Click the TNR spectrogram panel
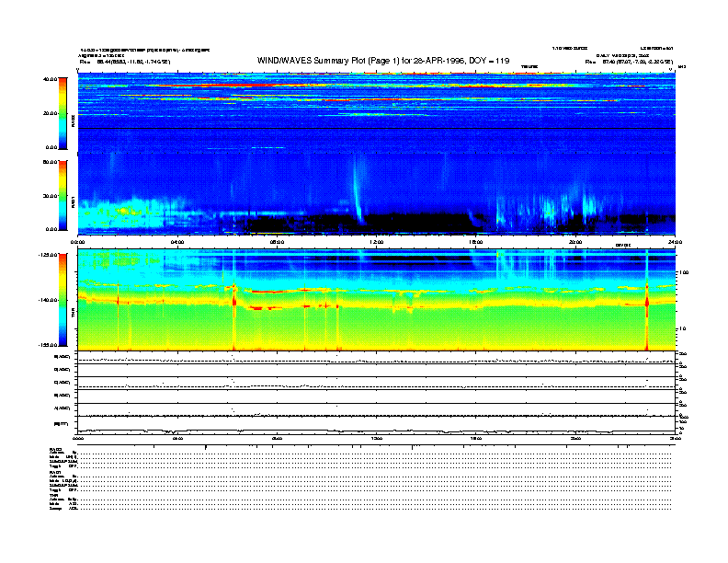 coord(377,300)
